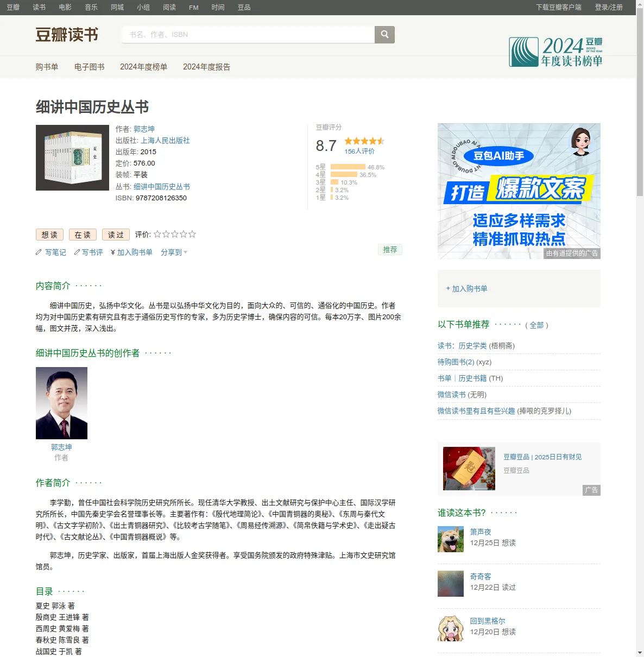This screenshot has width=644, height=657.
Task: View 全部 recommended book lists
Action: click(x=536, y=325)
